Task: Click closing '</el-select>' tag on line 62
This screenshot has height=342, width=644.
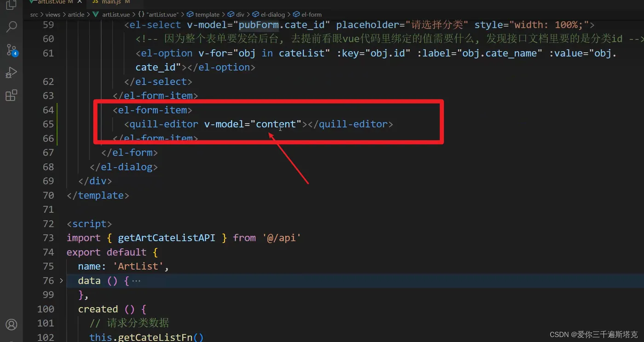Action: (x=158, y=82)
